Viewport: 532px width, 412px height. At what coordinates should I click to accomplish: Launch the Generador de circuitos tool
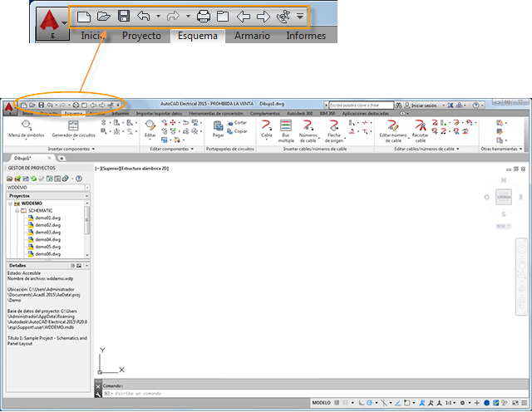[x=73, y=130]
